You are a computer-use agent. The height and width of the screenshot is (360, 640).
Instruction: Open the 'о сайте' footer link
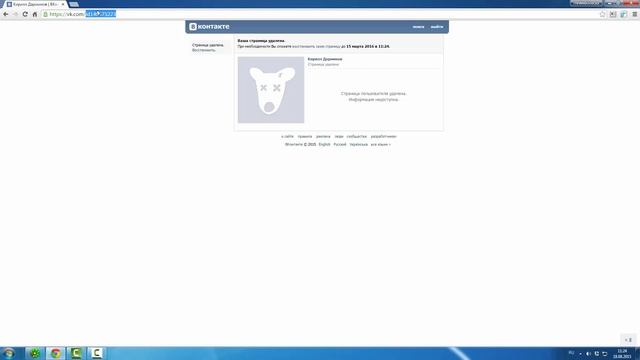287,136
